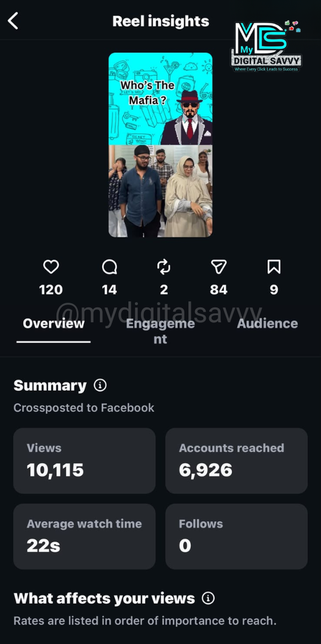This screenshot has height=644, width=321.
Task: Select the Overview tab
Action: pos(53,323)
